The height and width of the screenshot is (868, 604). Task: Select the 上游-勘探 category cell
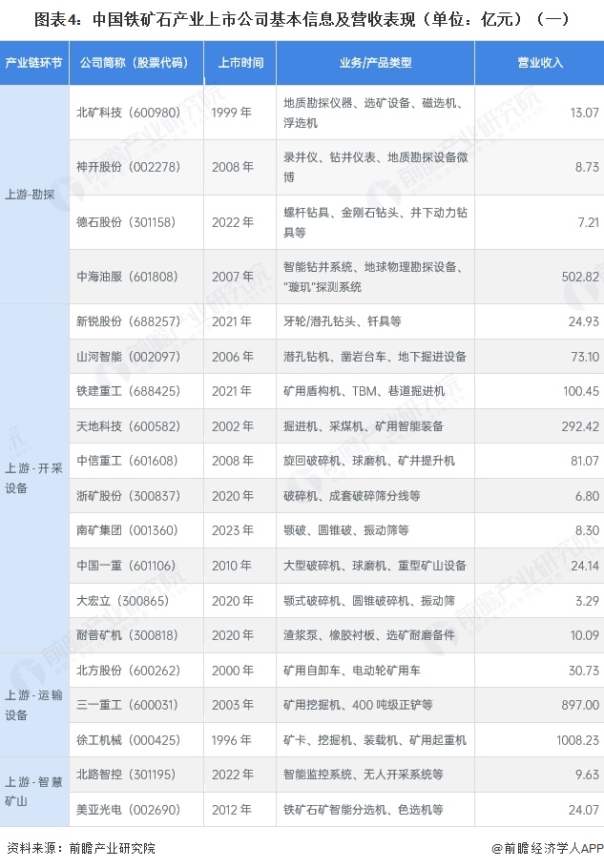(x=33, y=195)
